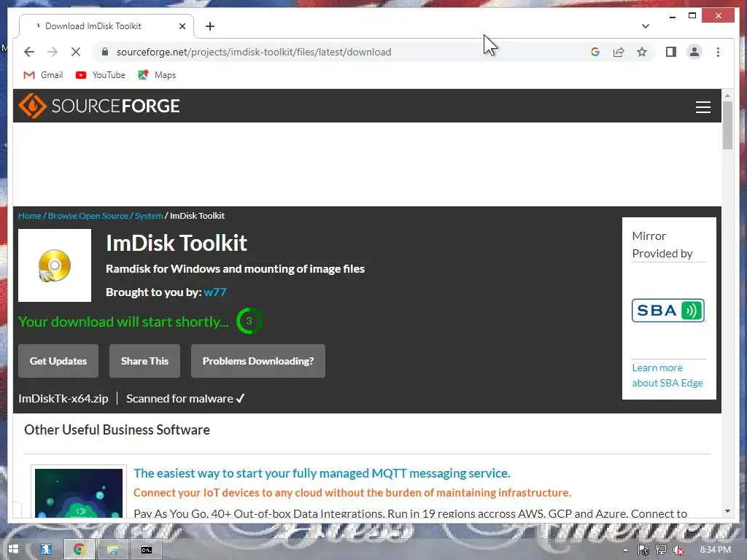Open a new tab with the plus button

click(210, 26)
